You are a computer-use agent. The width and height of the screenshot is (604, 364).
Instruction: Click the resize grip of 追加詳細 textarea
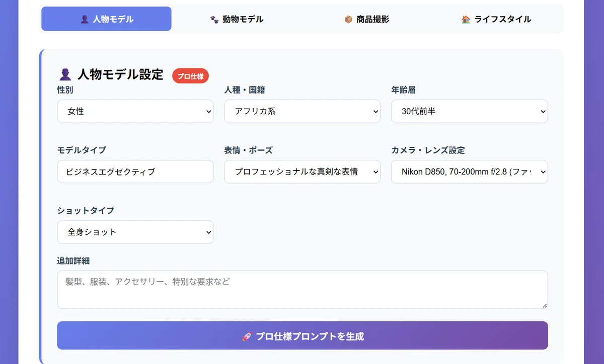coord(544,305)
